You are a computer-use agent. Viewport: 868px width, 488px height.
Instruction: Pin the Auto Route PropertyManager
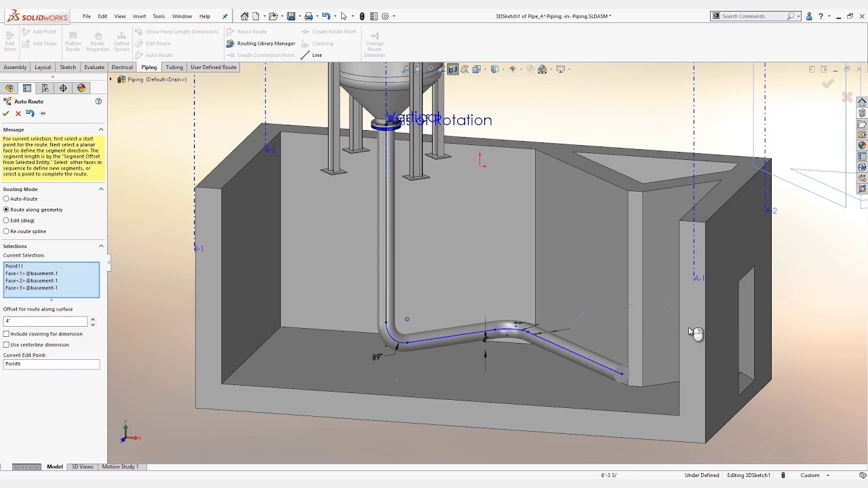[42, 113]
